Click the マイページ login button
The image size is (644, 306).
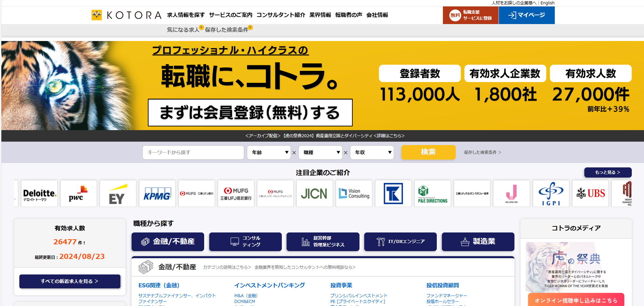point(526,15)
